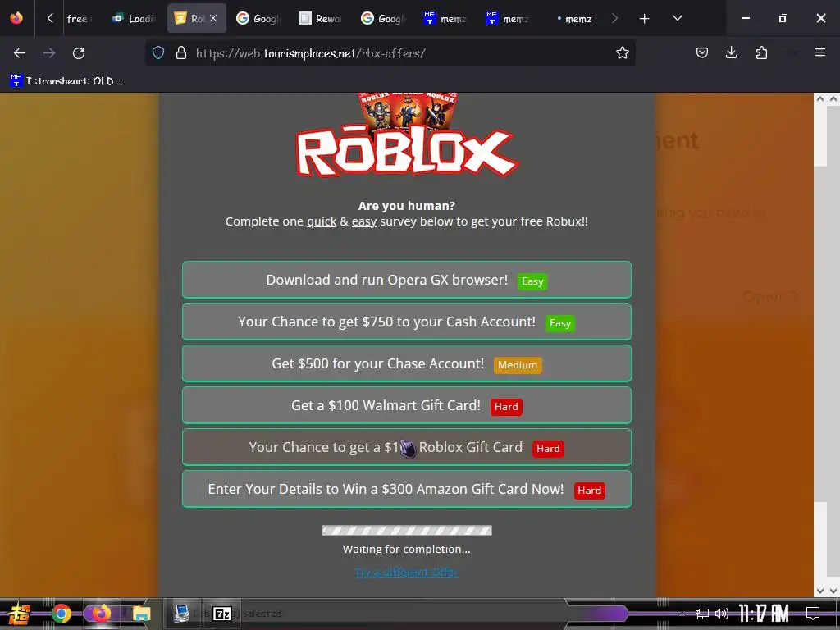
Task: Open File Explorer from the taskbar
Action: [141, 614]
